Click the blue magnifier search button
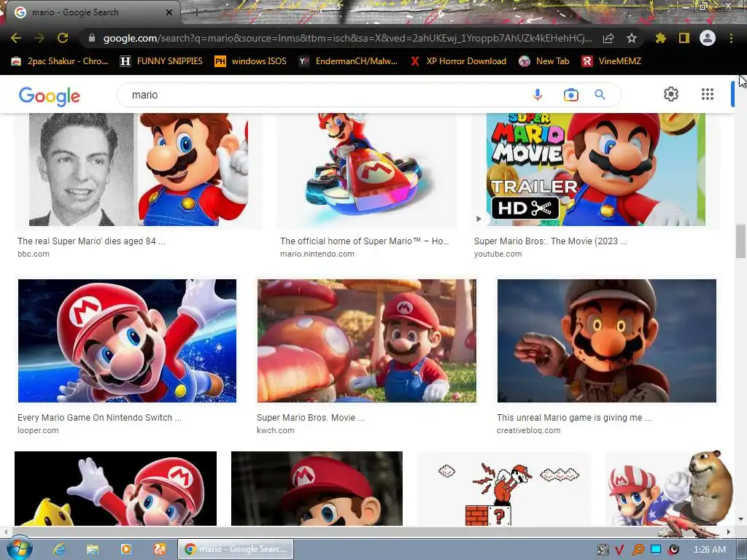 (x=600, y=95)
